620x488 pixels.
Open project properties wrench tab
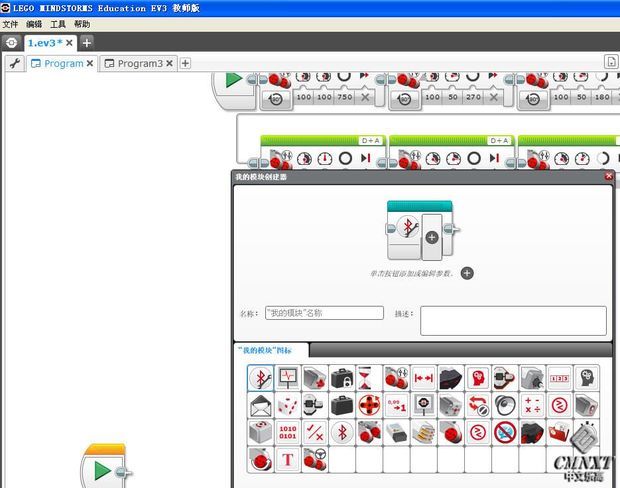(x=14, y=63)
